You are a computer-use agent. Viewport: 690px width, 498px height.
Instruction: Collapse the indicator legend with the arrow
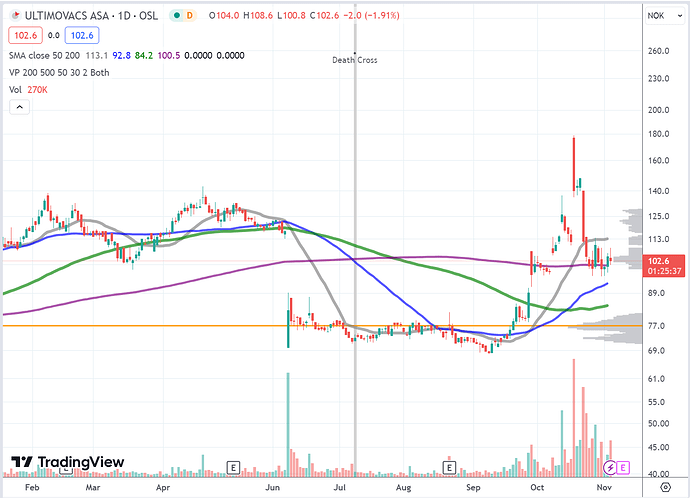click(19, 107)
